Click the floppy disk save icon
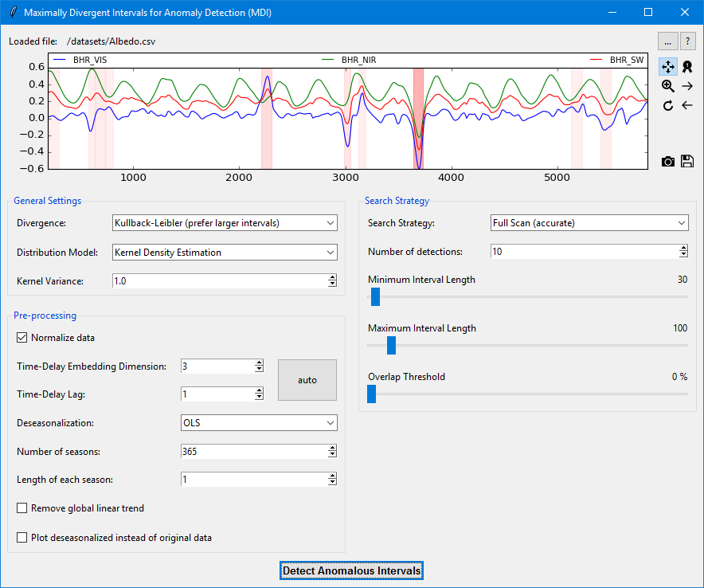704x588 pixels. [x=687, y=162]
